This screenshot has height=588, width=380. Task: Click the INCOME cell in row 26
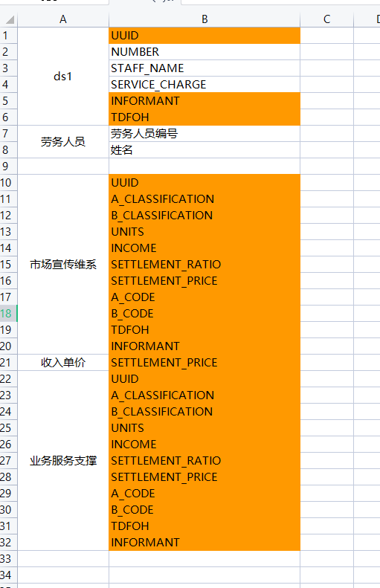tap(205, 445)
